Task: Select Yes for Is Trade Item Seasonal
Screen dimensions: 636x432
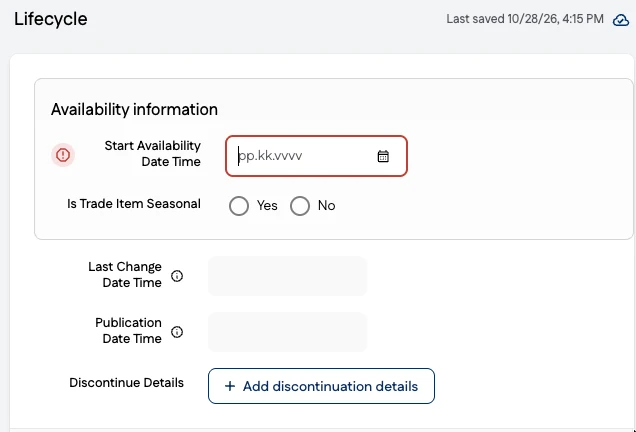Action: point(239,206)
